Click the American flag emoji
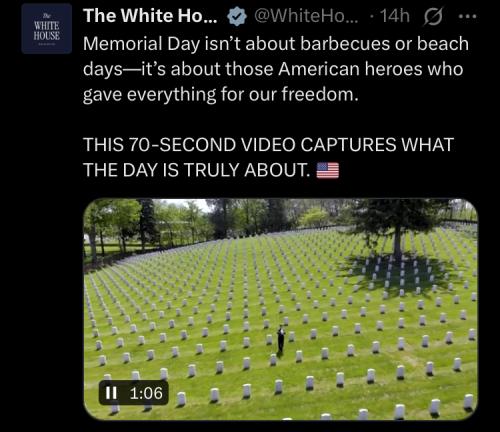500x432 pixels. coord(327,171)
